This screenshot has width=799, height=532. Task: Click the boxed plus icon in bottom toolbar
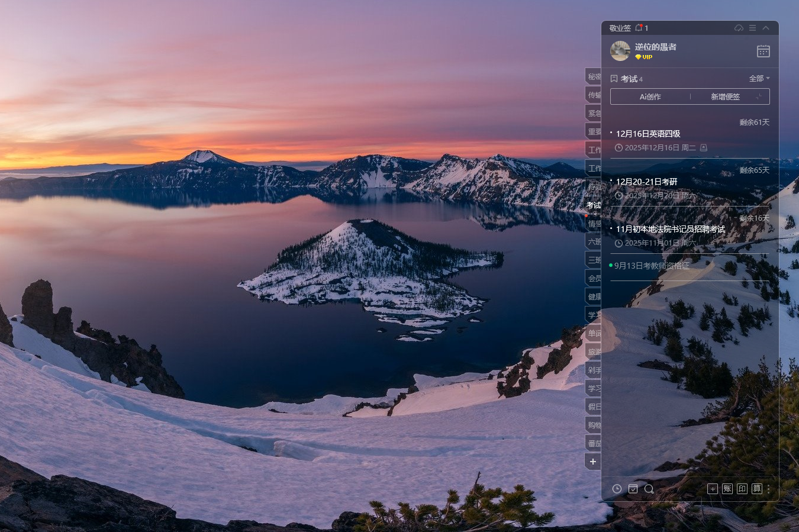[713, 489]
